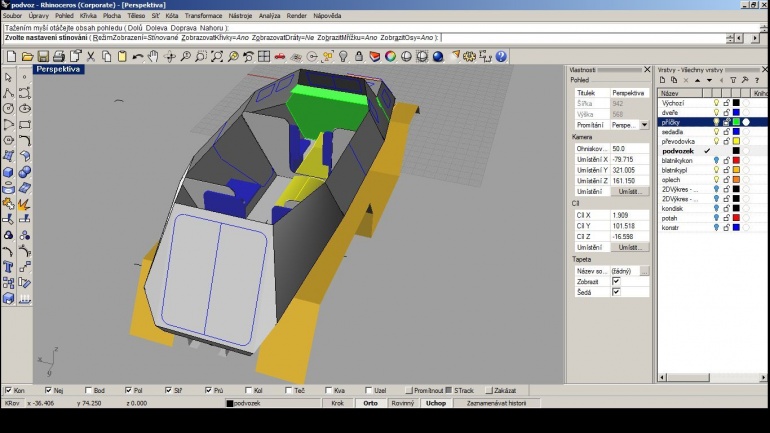The image size is (770, 433).
Task: Uncheck the Zobrazit wallpaper checkbox
Action: pyautogui.click(x=616, y=281)
